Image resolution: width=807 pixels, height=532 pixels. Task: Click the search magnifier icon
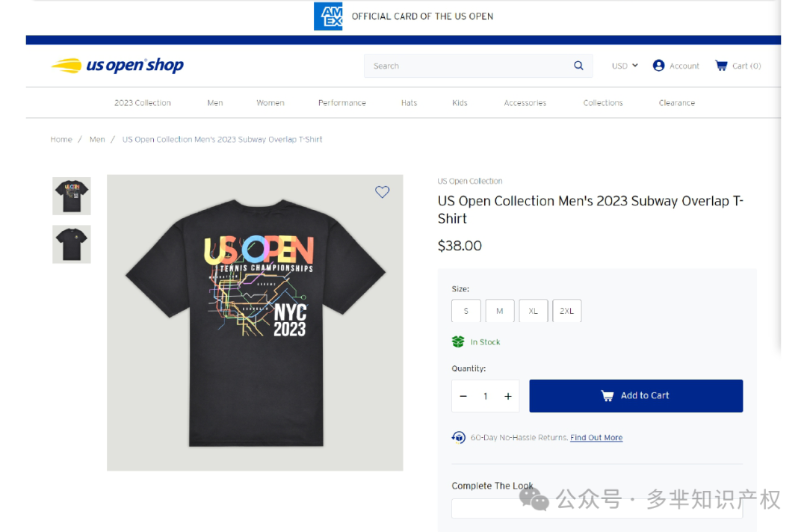pyautogui.click(x=578, y=66)
